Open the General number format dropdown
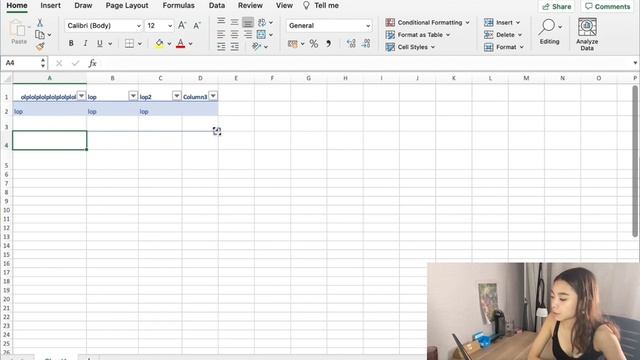The height and width of the screenshot is (360, 640). (x=368, y=26)
